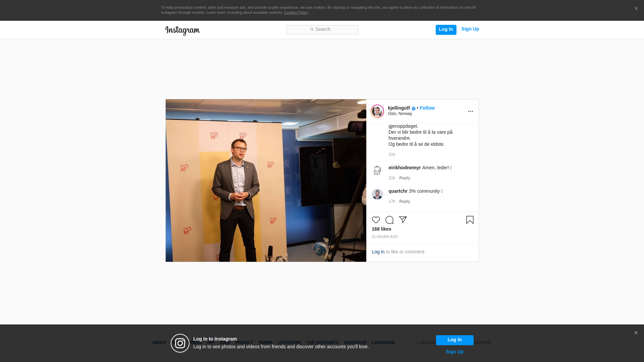The width and height of the screenshot is (644, 362).
Task: Close the bottom login banner
Action: click(x=636, y=333)
